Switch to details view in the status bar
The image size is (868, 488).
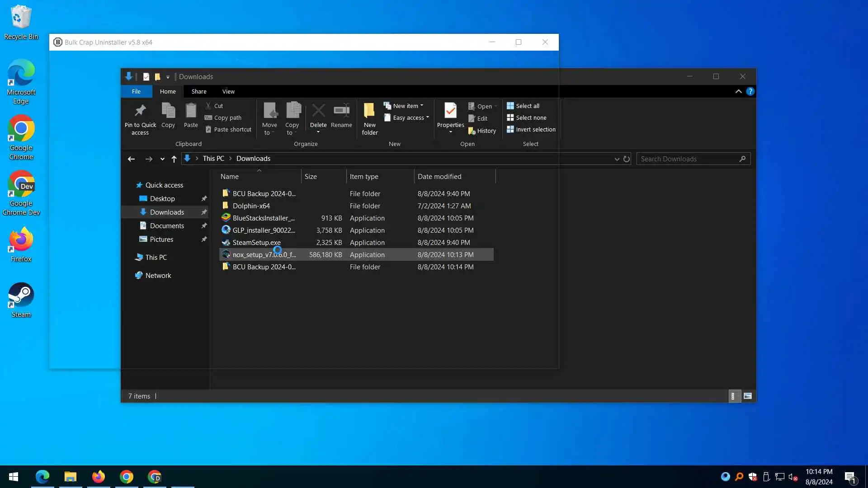(733, 396)
